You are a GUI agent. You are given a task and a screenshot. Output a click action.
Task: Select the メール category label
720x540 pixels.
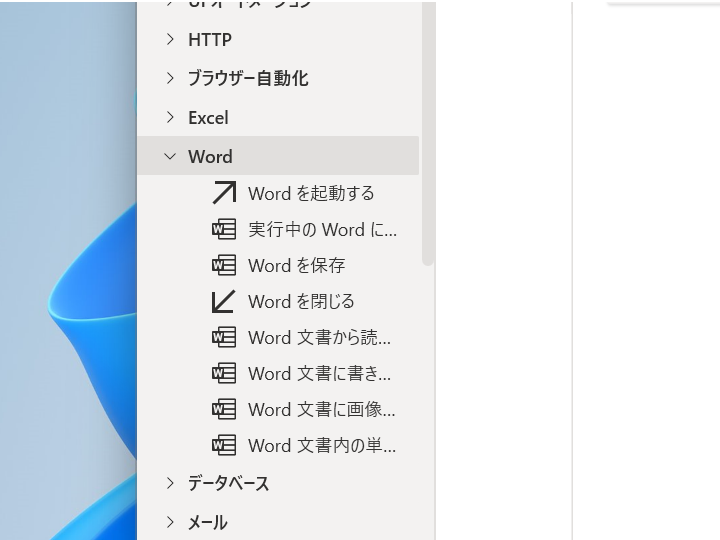[x=208, y=523]
